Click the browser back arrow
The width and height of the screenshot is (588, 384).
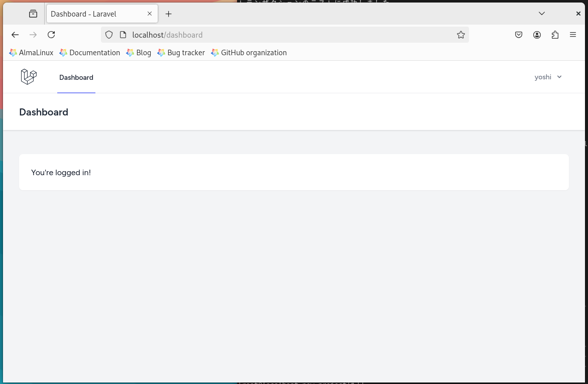point(15,35)
